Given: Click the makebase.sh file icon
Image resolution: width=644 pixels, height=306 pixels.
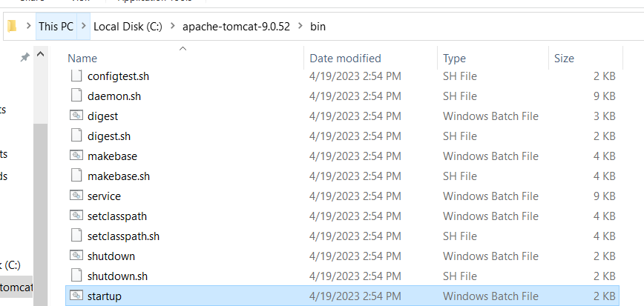Looking at the screenshot, I should click(76, 176).
